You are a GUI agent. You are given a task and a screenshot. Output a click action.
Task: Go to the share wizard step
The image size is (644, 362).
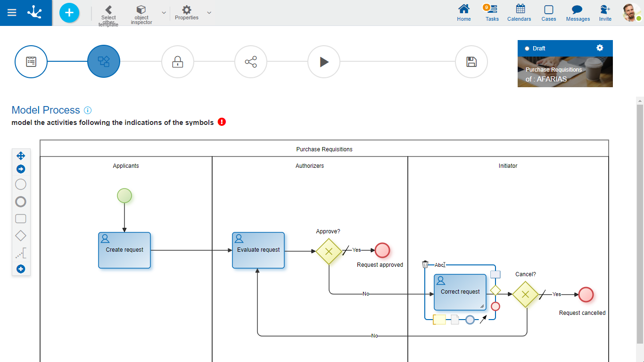pos(251,62)
